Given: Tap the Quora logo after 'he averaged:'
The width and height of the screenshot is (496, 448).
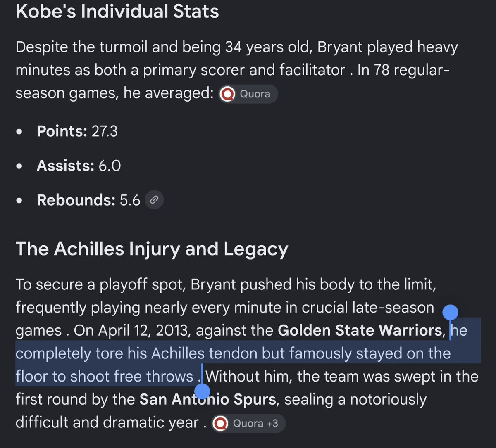Looking at the screenshot, I should click(227, 94).
